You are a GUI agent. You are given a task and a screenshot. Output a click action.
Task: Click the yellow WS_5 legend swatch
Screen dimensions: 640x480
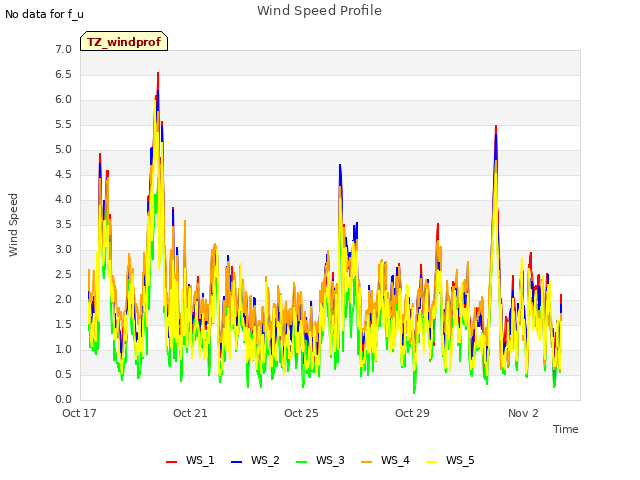tap(431, 462)
